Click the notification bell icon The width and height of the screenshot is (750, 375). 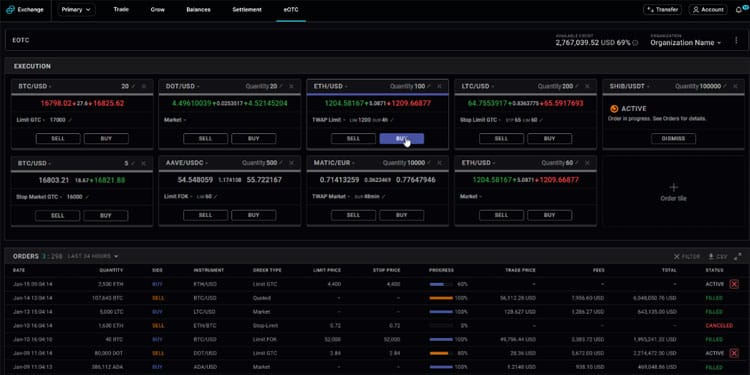739,10
